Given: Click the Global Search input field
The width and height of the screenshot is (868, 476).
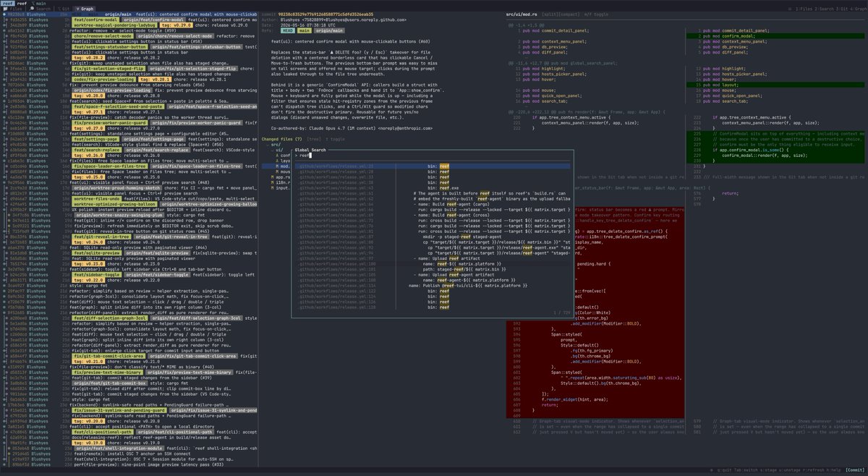Looking at the screenshot, I should [433, 156].
